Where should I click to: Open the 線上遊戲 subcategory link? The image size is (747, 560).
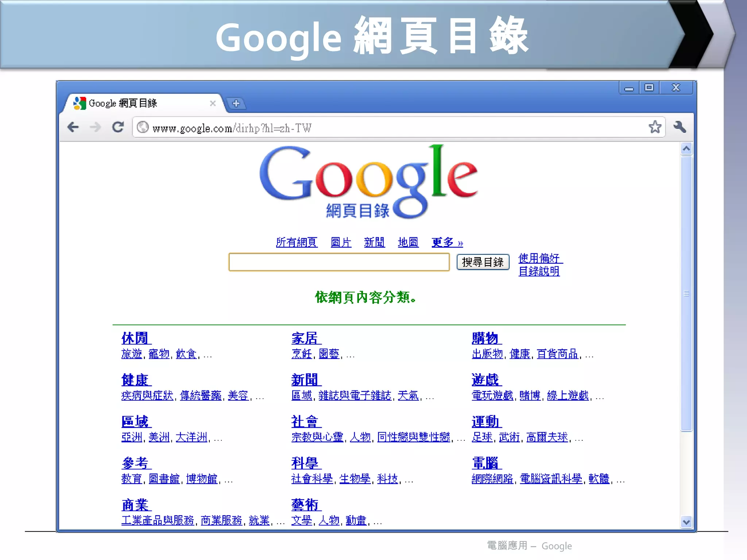click(568, 395)
